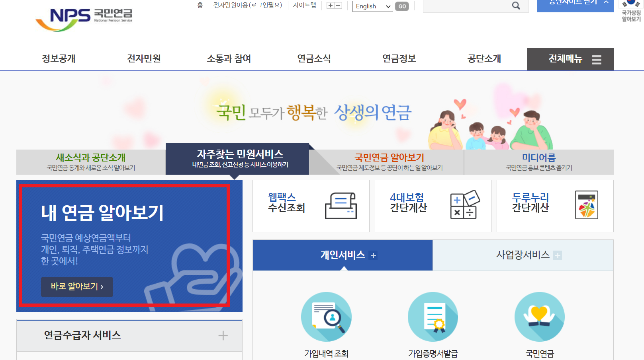The height and width of the screenshot is (360, 644).
Task: Decrease text size with the minus stepper
Action: pyautogui.click(x=338, y=6)
